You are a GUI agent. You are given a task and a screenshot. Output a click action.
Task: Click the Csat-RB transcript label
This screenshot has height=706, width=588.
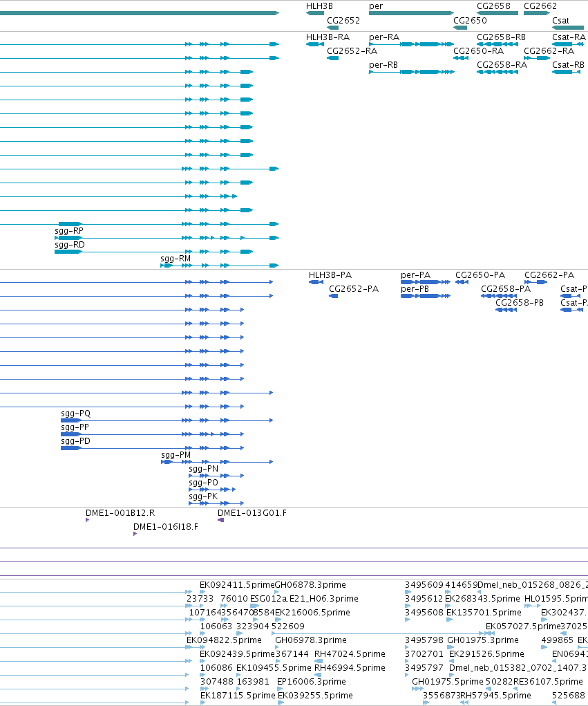(x=568, y=65)
